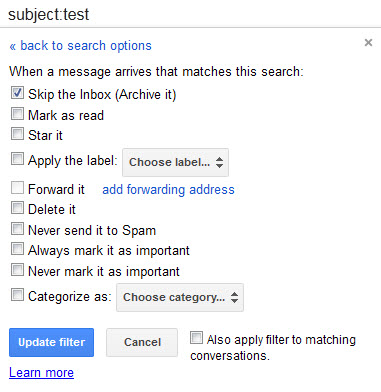Click the Update filter button
Screen dimensions: 381x392
[x=51, y=342]
